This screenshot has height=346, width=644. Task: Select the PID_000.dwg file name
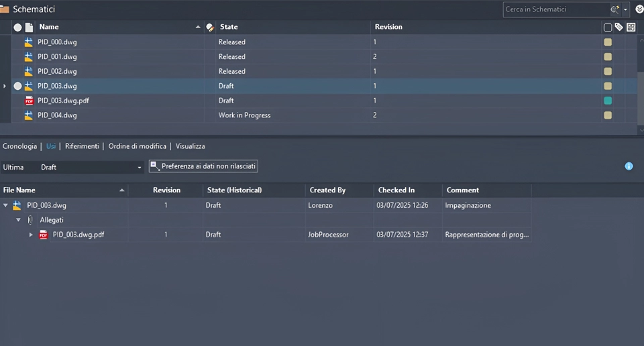pyautogui.click(x=57, y=42)
